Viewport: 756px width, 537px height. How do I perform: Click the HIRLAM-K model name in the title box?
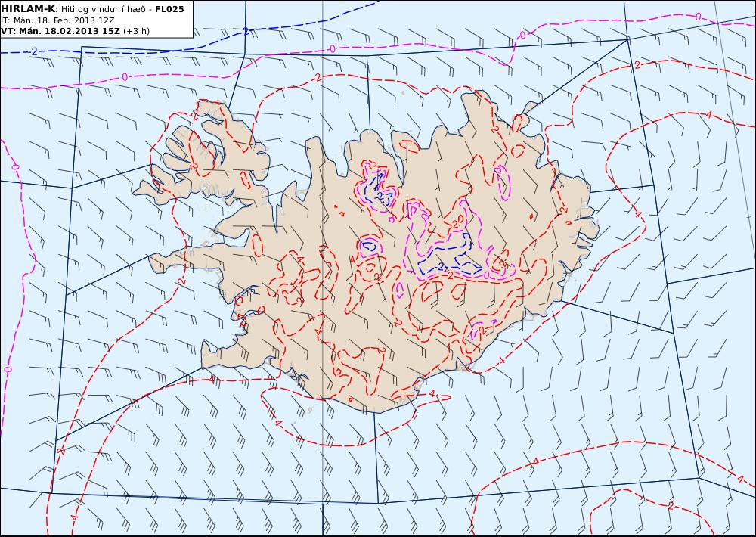[28, 9]
